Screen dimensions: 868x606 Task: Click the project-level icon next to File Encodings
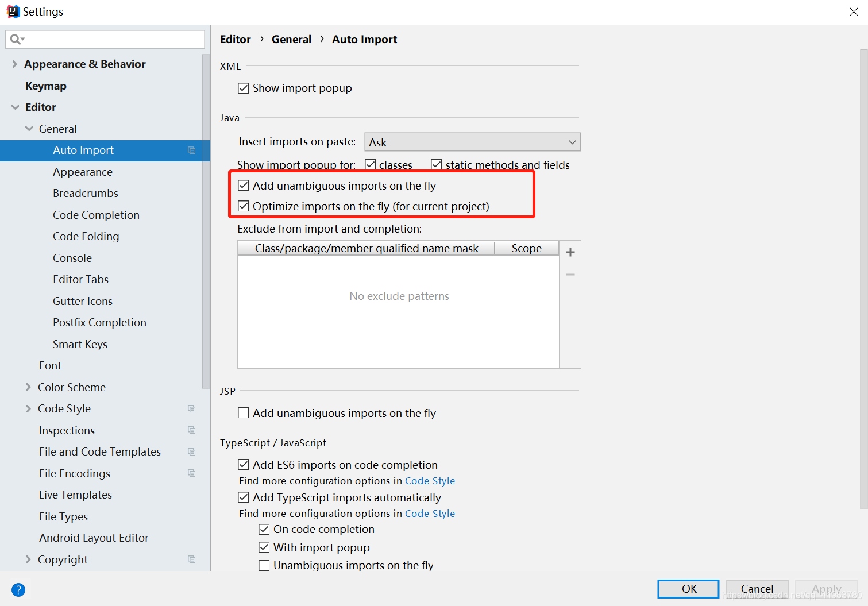click(192, 473)
